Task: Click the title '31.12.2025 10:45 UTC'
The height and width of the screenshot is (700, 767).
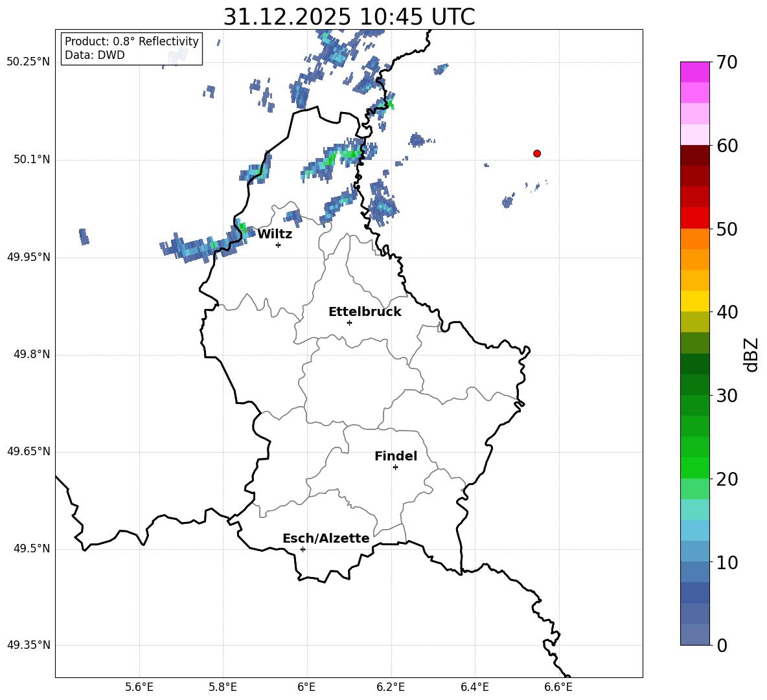Action: (x=349, y=17)
